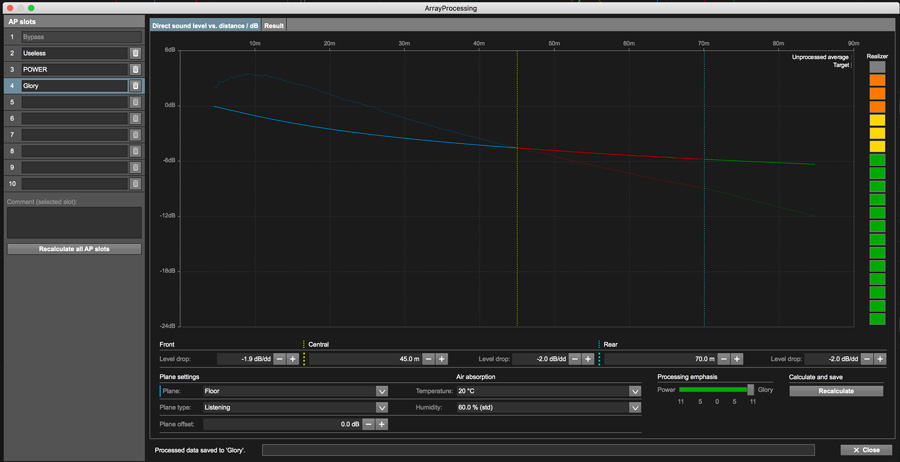Click trash icon for slot 7
Screen dimensions: 900x462
[135, 135]
